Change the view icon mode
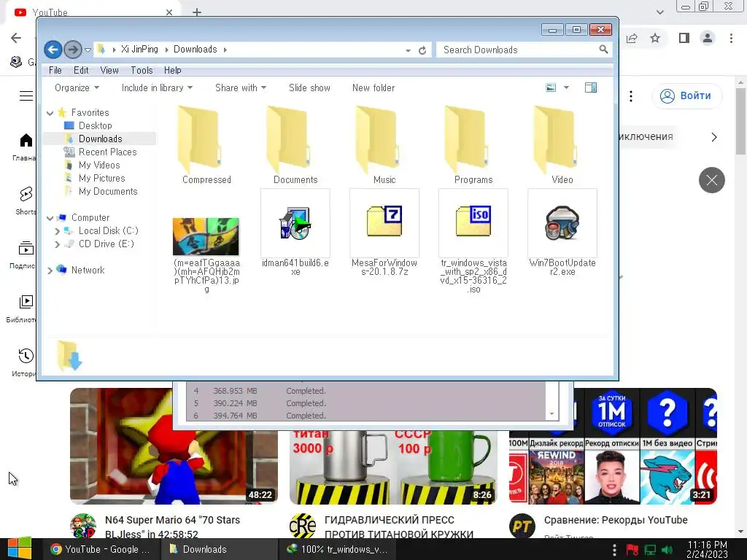 tap(551, 87)
